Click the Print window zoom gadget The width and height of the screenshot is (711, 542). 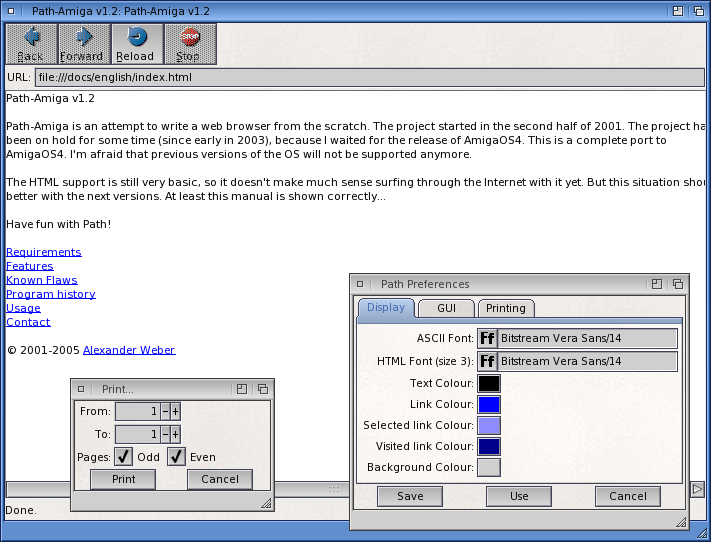[242, 389]
